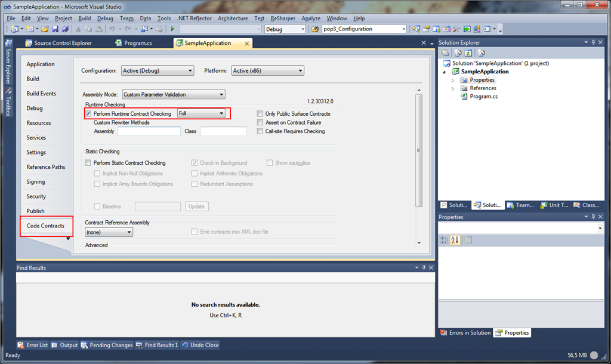The image size is (611, 364).
Task: Open the Output tab button
Action: (64, 345)
